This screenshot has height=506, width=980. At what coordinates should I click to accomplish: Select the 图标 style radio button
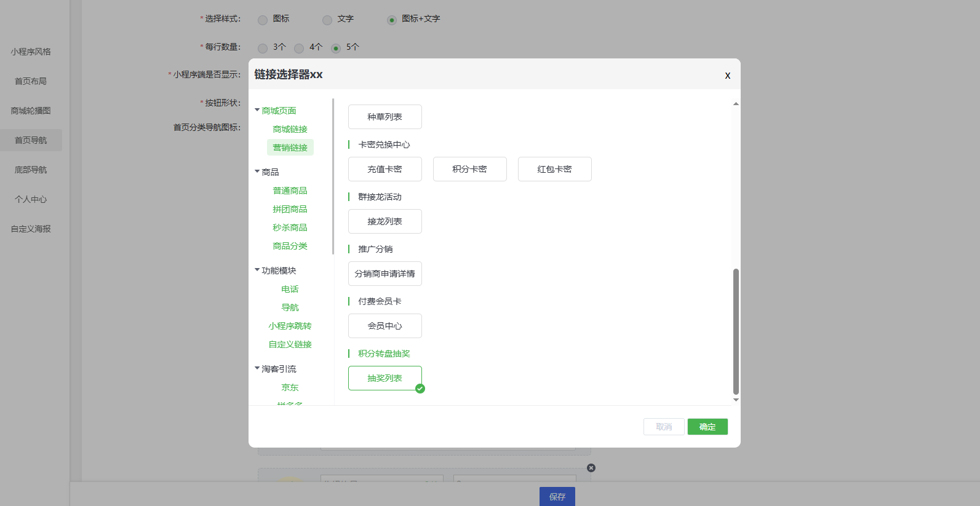263,20
